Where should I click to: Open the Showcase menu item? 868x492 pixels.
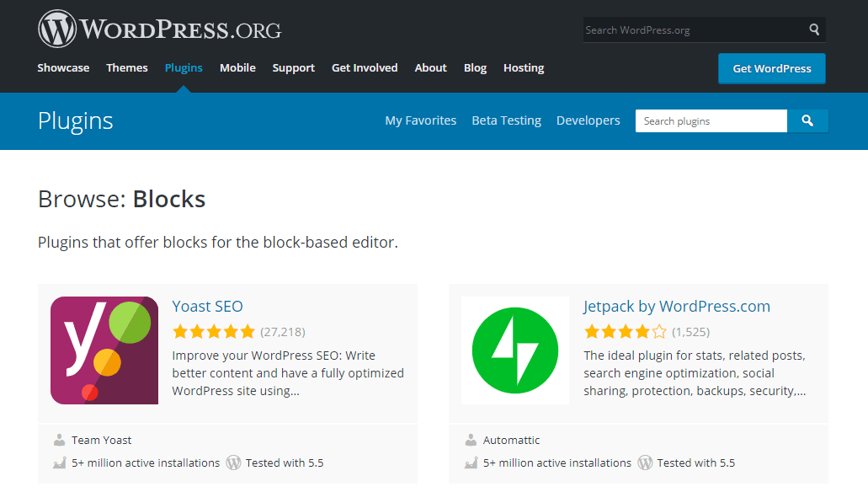[63, 67]
